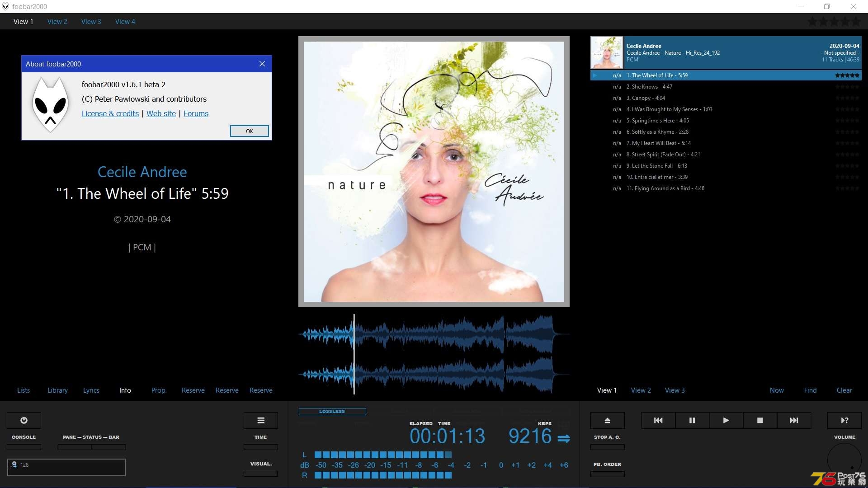Viewport: 868px width, 488px height.
Task: Open the Info panel tab
Action: click(125, 390)
